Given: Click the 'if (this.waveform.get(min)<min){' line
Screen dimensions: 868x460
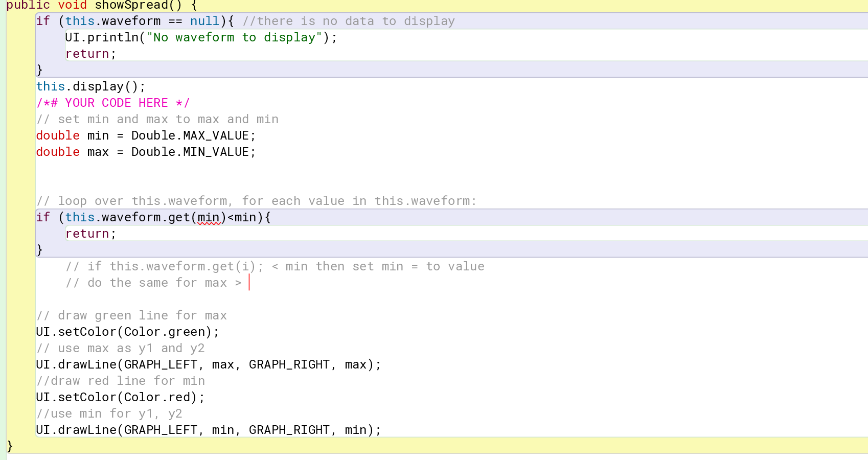Looking at the screenshot, I should point(153,217).
